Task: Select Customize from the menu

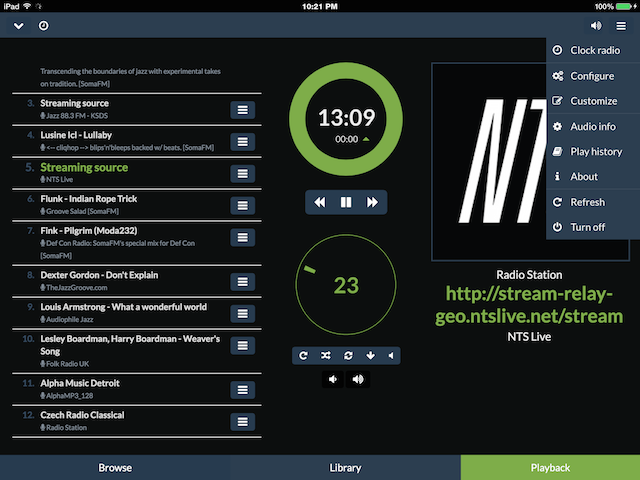Action: (x=593, y=101)
